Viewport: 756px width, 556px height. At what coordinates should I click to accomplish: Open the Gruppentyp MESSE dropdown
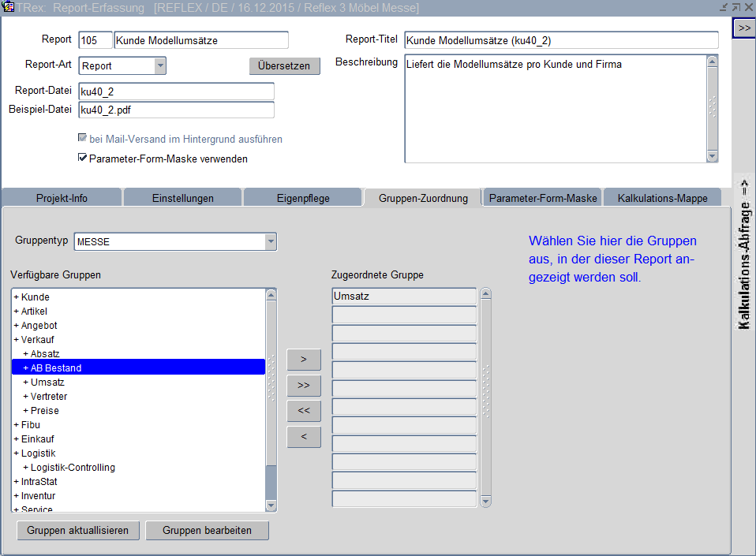[271, 242]
